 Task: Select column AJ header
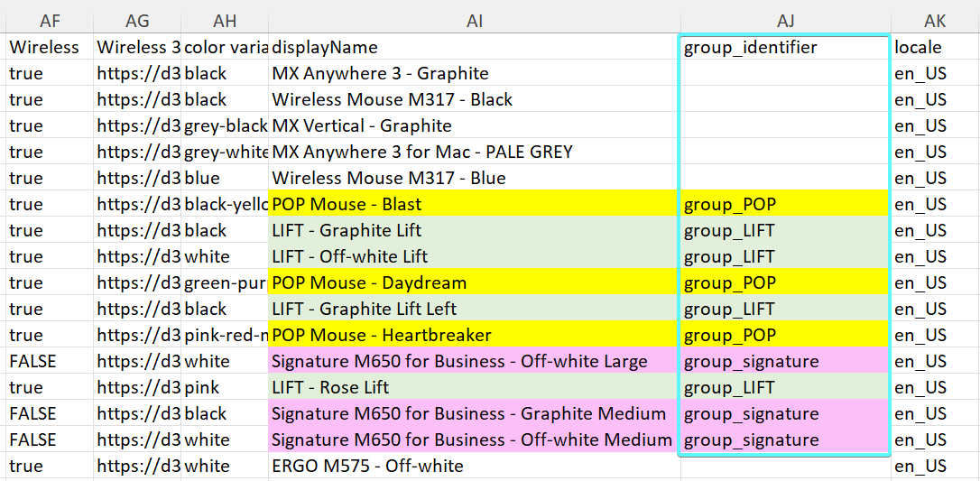coord(784,21)
